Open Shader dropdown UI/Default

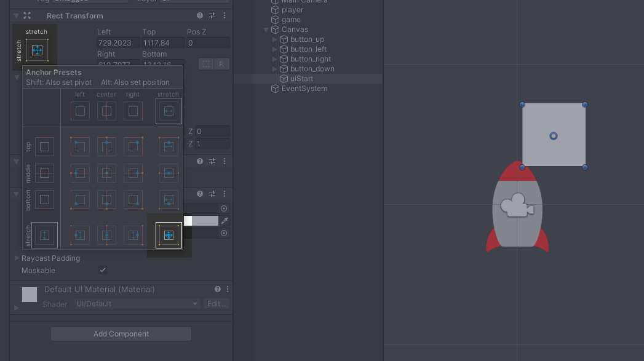pos(137,304)
